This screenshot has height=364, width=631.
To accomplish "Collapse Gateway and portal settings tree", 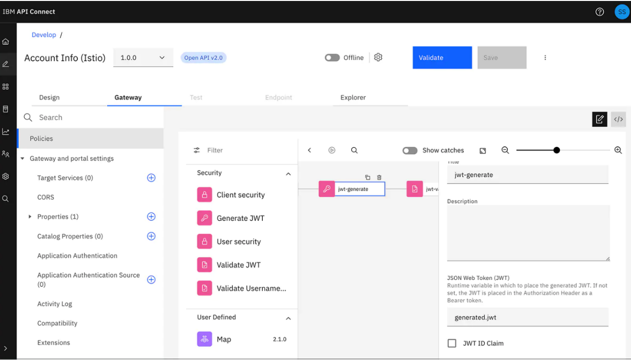I will [x=23, y=158].
